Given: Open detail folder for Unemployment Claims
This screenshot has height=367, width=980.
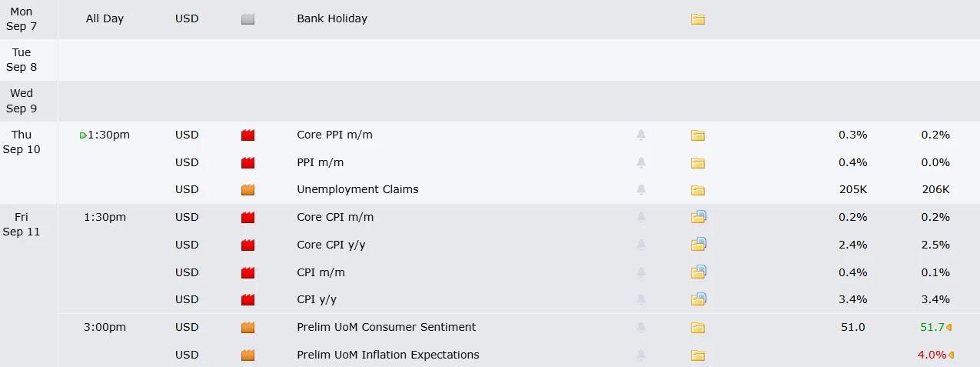Looking at the screenshot, I should (698, 190).
